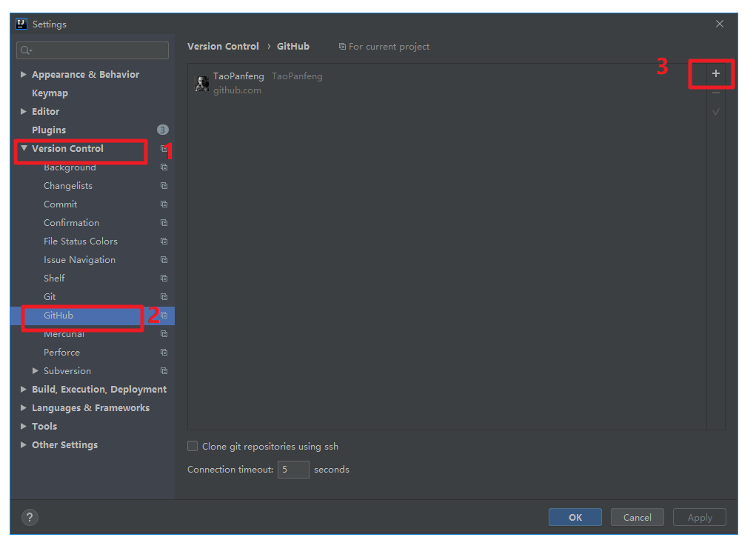Screen dimensions: 756x540
Task: Click the project-level icon beside Confirmation
Action: click(x=164, y=223)
